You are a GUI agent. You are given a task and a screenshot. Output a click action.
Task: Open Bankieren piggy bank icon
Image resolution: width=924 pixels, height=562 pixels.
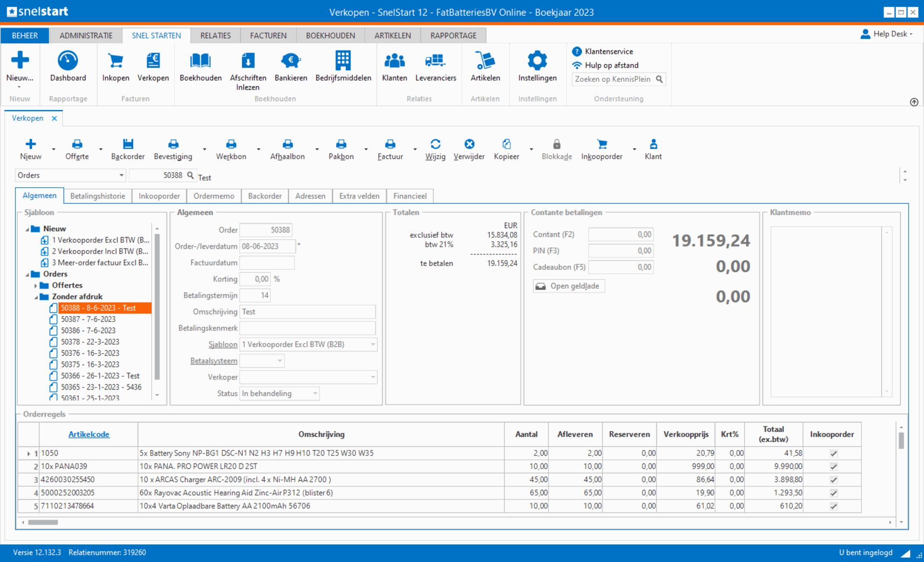pos(291,60)
